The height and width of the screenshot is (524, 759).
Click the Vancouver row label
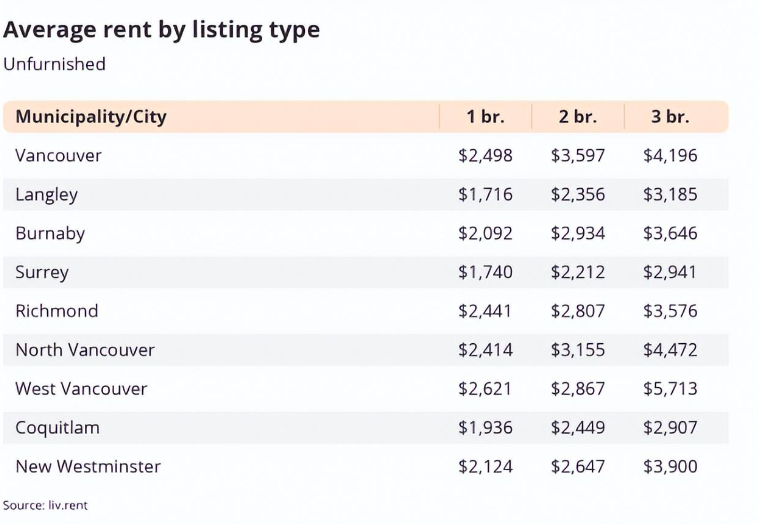point(59,156)
